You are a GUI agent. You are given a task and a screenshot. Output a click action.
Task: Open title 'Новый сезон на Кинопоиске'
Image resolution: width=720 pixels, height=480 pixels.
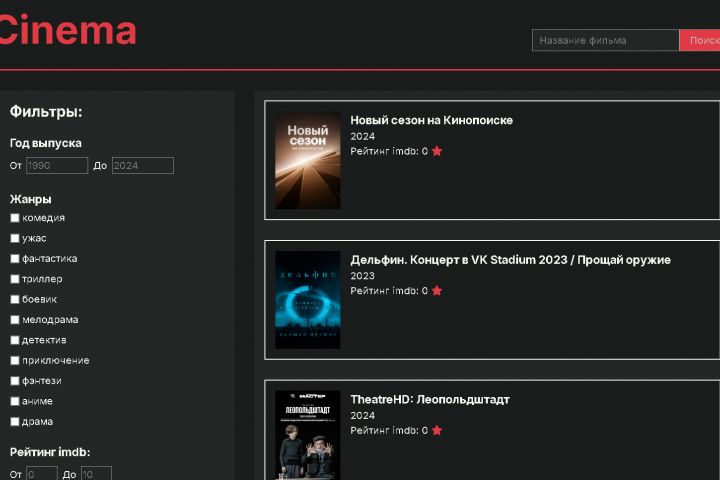(431, 120)
